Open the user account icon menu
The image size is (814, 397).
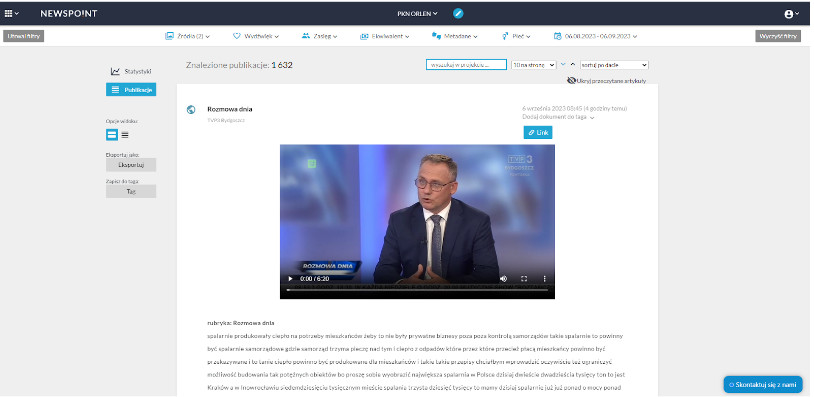tap(791, 14)
